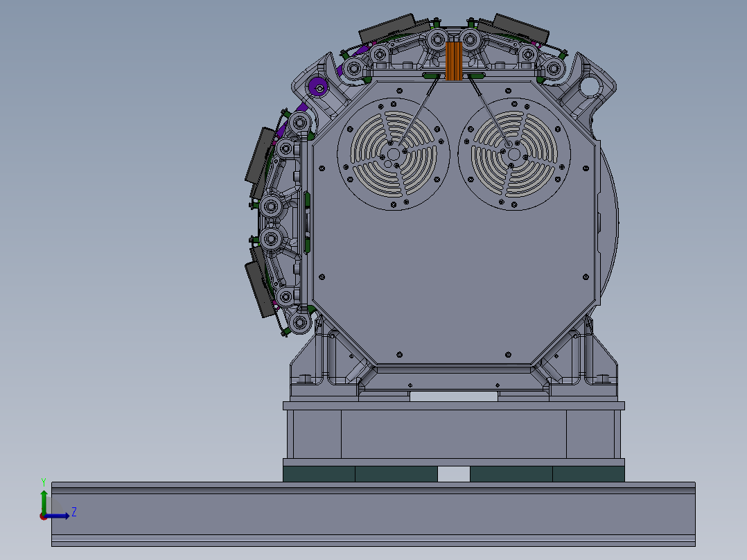Viewport: 747px width, 560px height.
Task: Select the right fan grille on the cover
Action: click(x=514, y=155)
